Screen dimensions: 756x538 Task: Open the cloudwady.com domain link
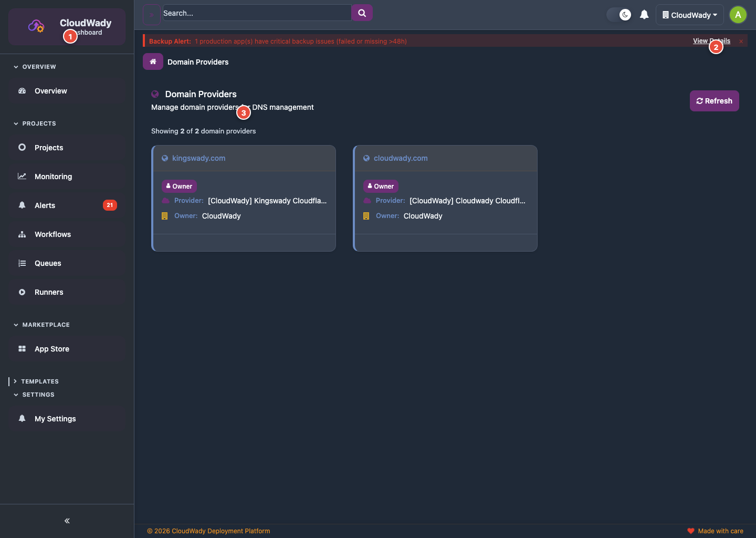coord(400,158)
